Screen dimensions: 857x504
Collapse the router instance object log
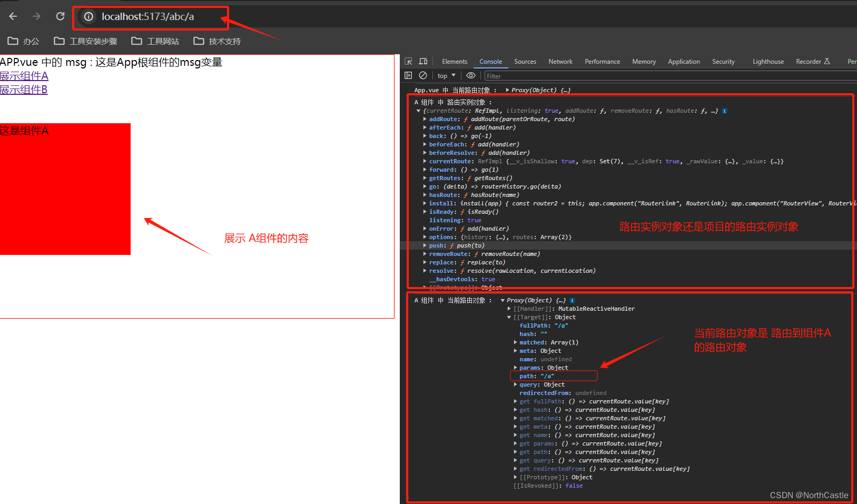pos(418,111)
